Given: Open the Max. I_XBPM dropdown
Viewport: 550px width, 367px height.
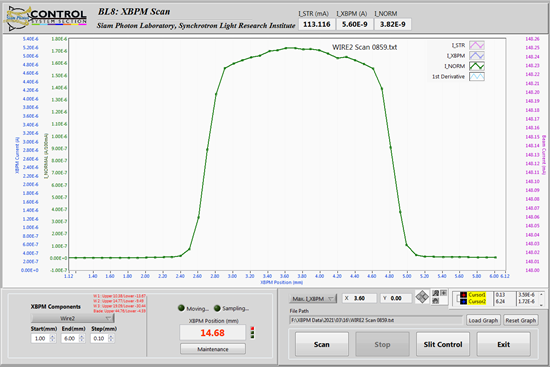Looking at the screenshot, I should pos(313,299).
